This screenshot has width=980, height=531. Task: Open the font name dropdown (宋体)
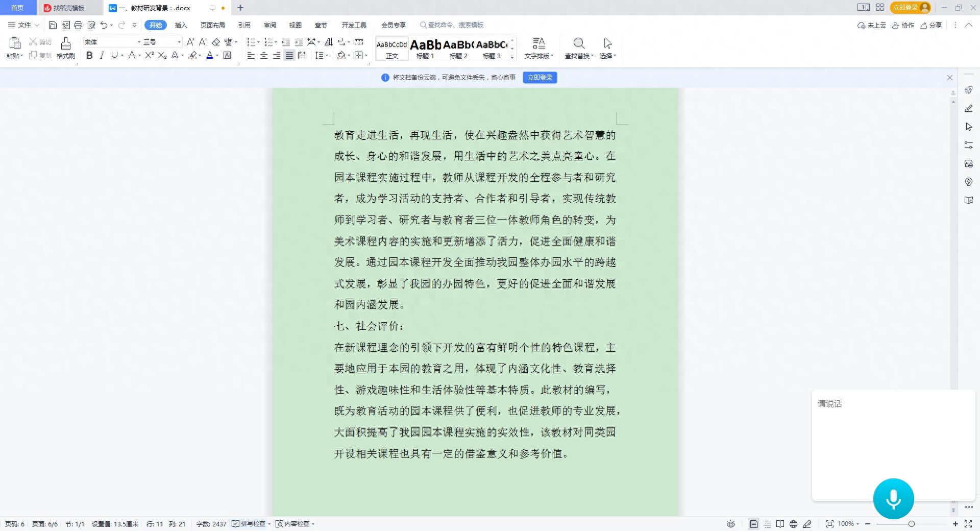click(138, 42)
